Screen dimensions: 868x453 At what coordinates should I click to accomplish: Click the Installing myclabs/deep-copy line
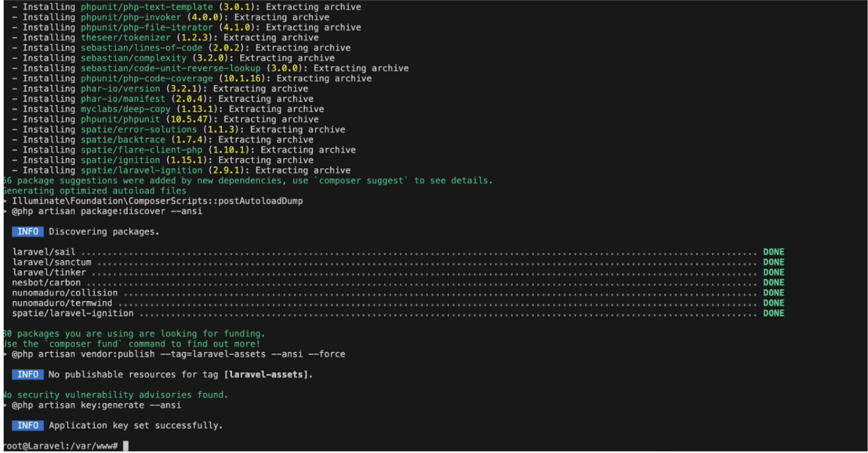[168, 109]
